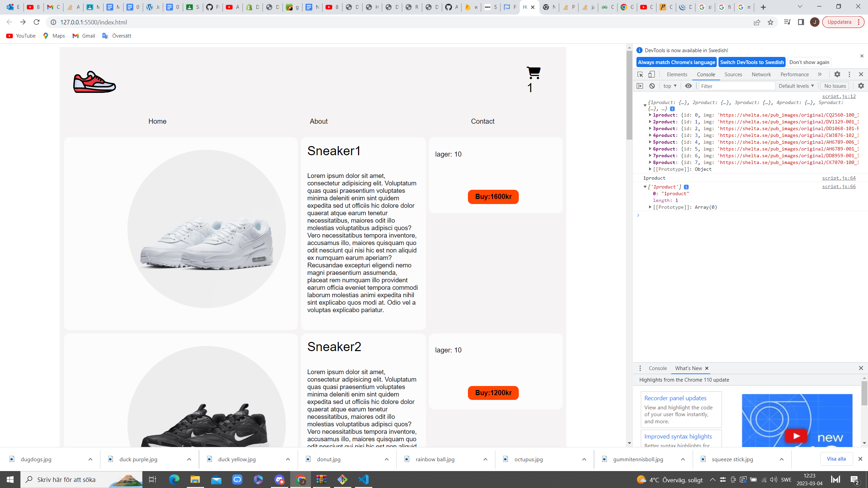Expand the 3product object entry
868x488 pixels.
(x=650, y=128)
